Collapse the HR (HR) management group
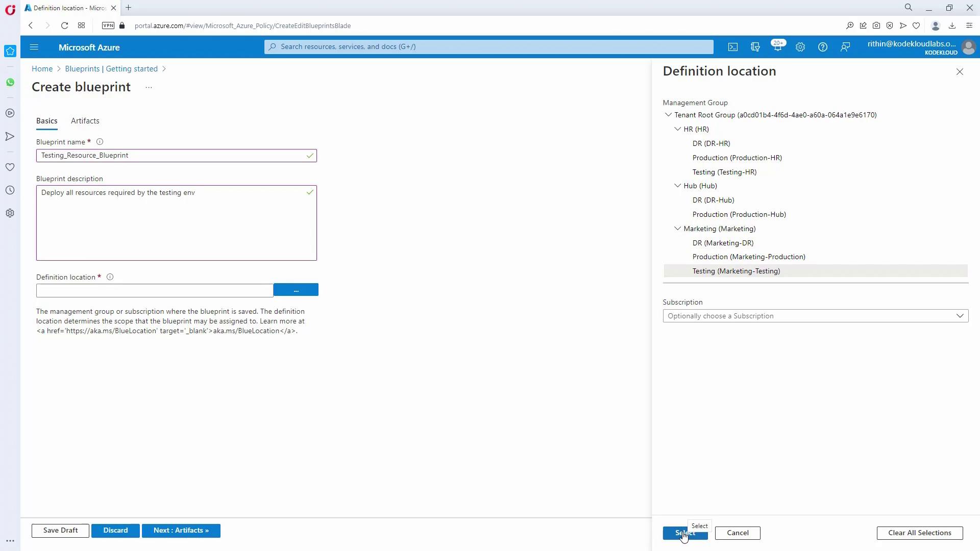The width and height of the screenshot is (980, 551). [x=678, y=129]
